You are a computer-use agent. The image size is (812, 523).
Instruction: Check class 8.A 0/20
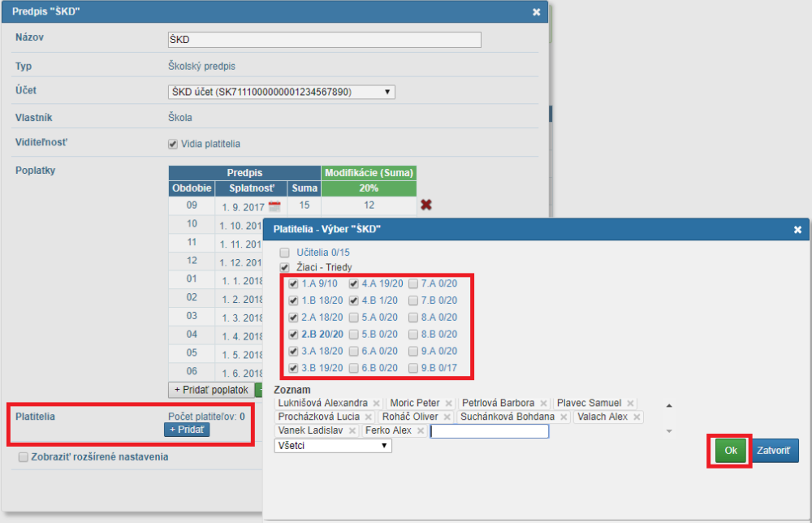click(413, 318)
